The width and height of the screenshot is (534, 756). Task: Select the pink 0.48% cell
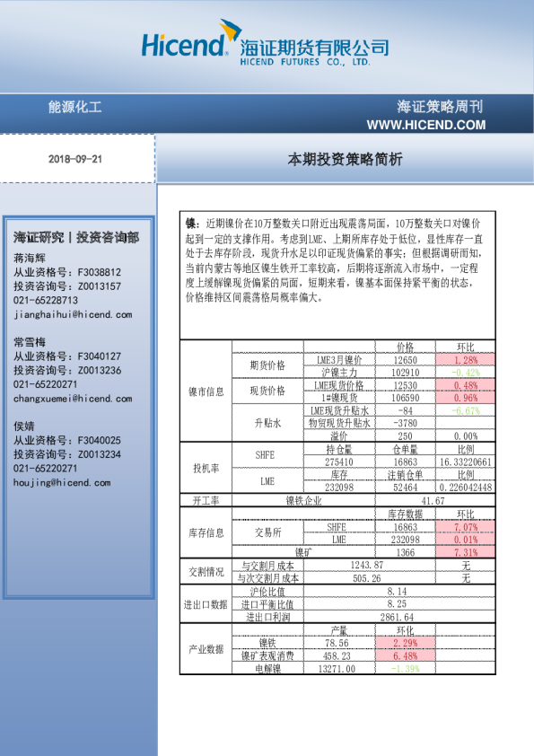(466, 385)
